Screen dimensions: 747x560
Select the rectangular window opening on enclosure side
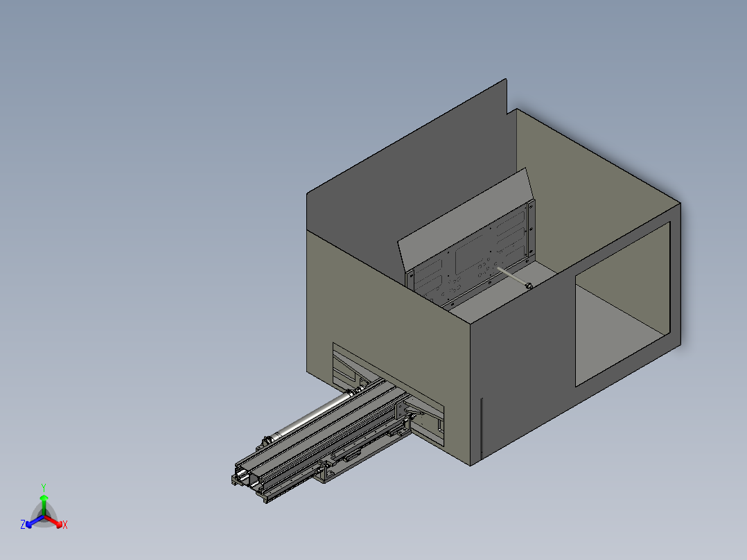click(623, 303)
